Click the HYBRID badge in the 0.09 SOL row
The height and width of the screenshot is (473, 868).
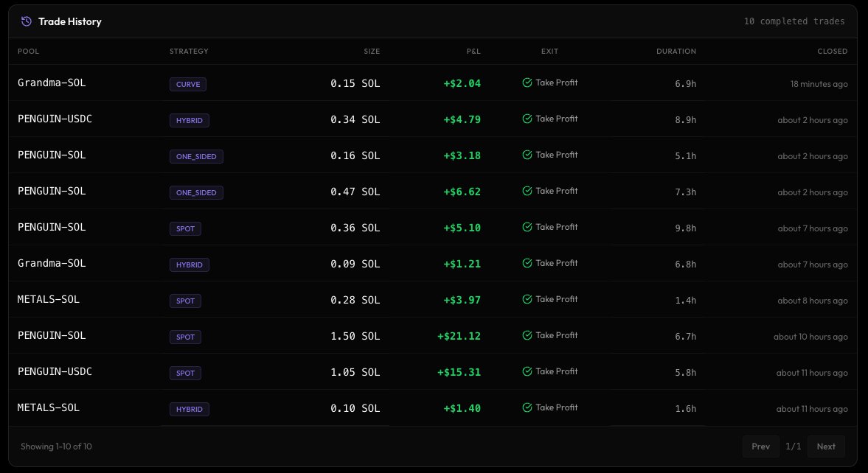pos(190,264)
